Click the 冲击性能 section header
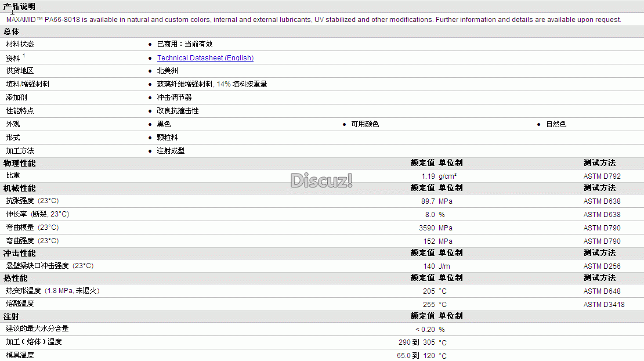Image resolution: width=644 pixels, height=361 pixels. pyautogui.click(x=19, y=254)
